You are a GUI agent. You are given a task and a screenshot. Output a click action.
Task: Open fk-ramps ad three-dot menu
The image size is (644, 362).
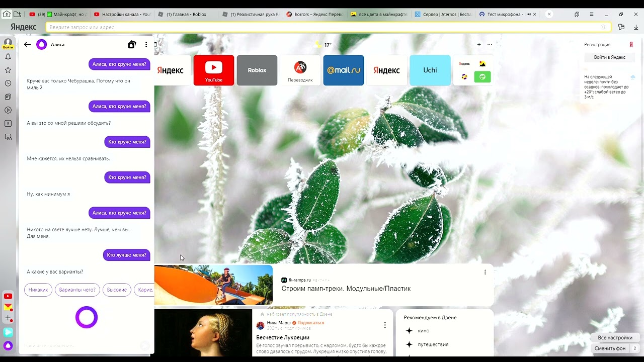point(485,272)
